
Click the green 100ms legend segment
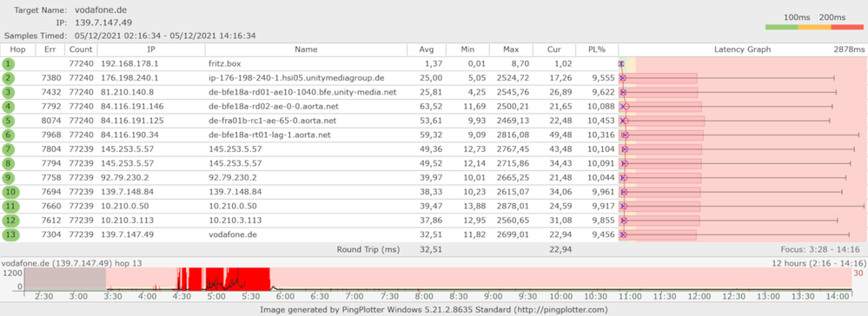(782, 27)
